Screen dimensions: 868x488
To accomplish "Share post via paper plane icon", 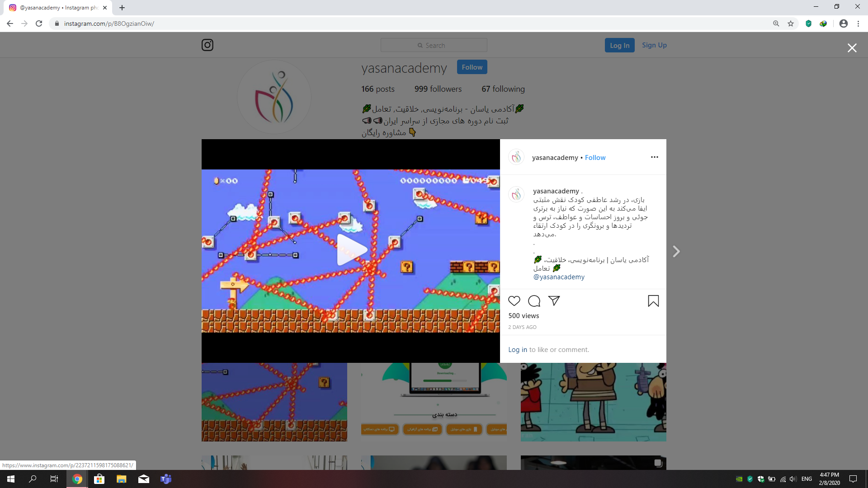I will 554,301.
